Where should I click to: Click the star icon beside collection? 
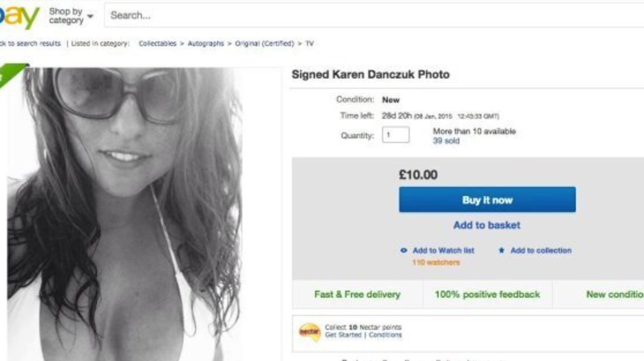(x=501, y=250)
